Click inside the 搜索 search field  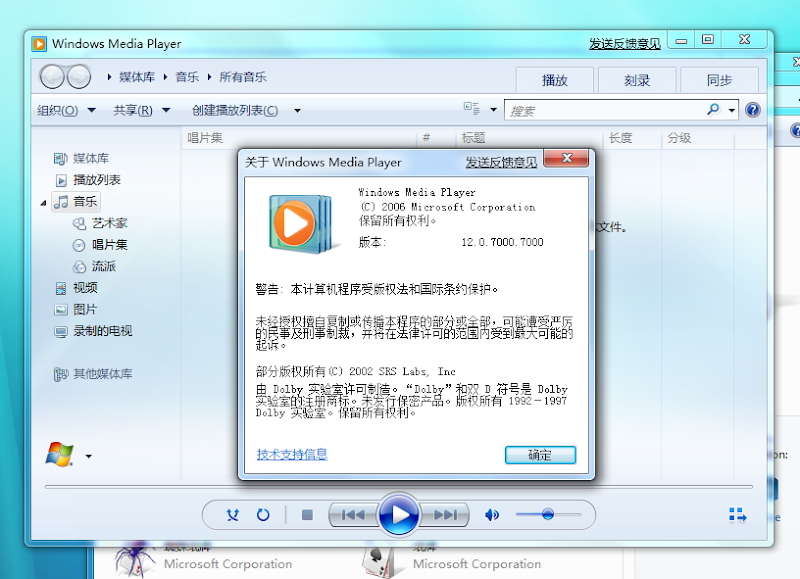(605, 110)
